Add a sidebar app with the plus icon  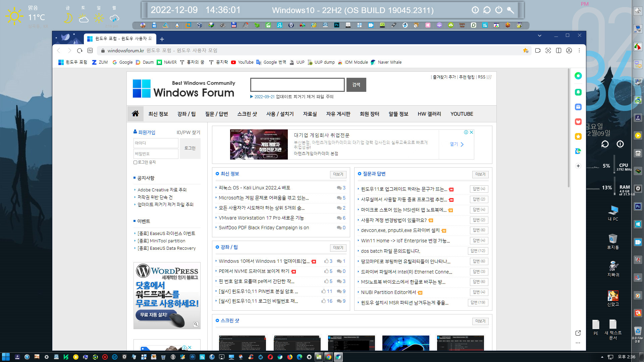tap(578, 166)
